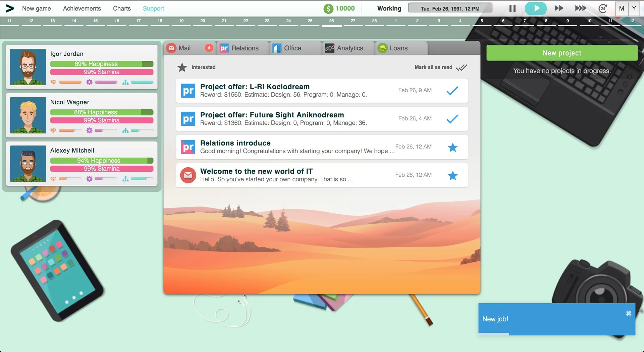The height and width of the screenshot is (352, 644).
Task: Set triple fast-forward speed
Action: (x=581, y=8)
